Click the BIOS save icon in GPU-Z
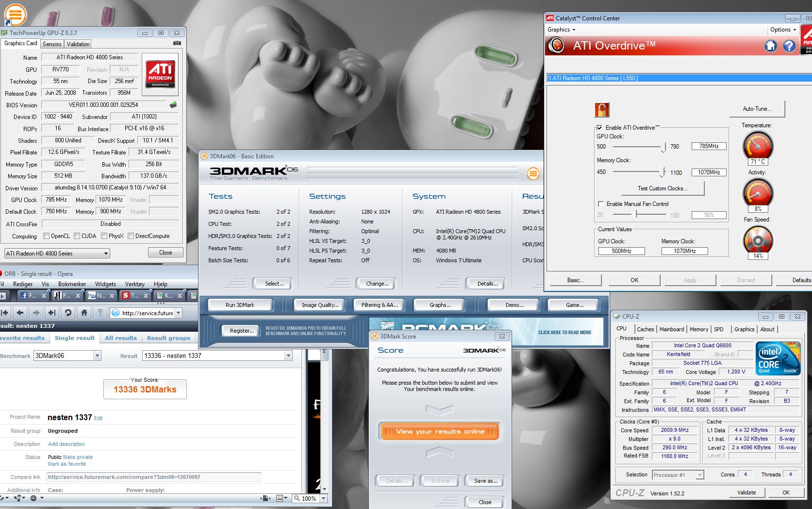This screenshot has height=509, width=812. click(x=173, y=104)
